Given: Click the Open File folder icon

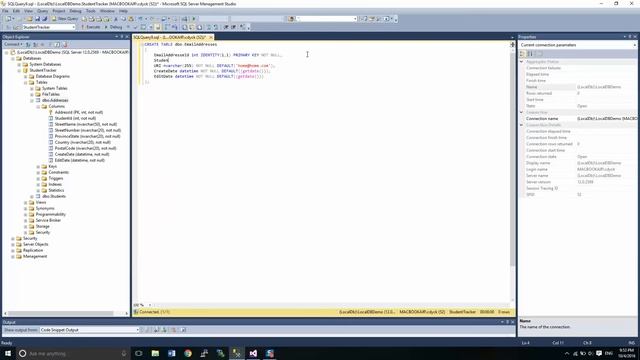Looking at the screenshot, I should pyautogui.click(x=29, y=19).
